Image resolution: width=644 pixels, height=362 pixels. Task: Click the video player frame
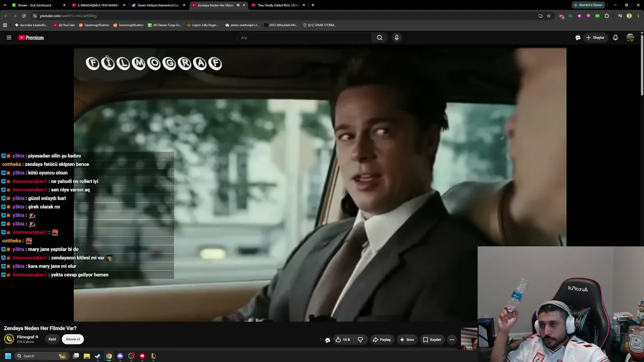pyautogui.click(x=320, y=185)
